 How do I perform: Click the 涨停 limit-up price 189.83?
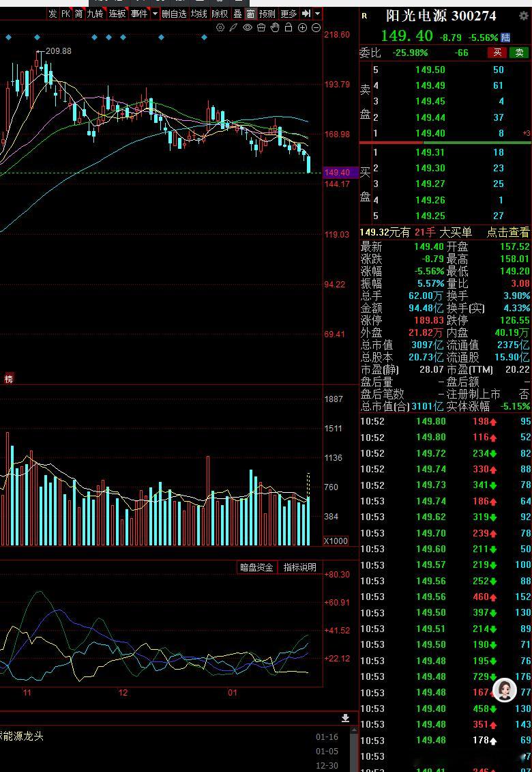(x=428, y=321)
